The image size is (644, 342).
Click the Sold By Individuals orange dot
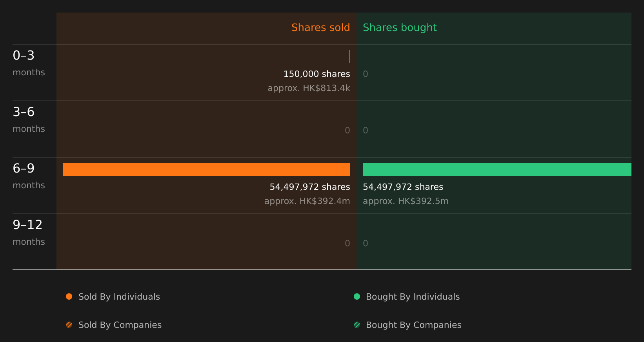69,297
